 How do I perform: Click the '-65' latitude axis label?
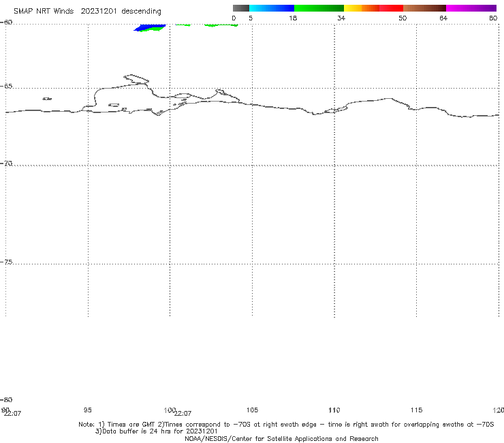[6, 87]
